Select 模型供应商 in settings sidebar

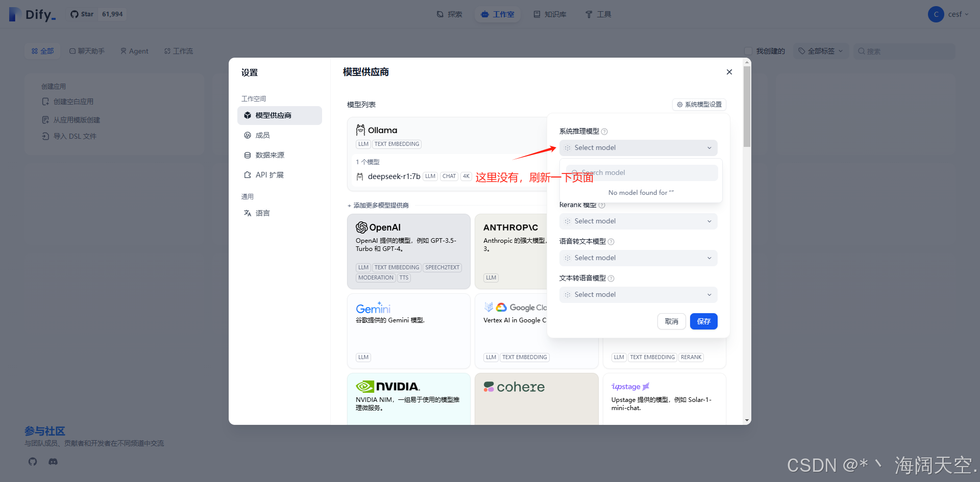280,115
